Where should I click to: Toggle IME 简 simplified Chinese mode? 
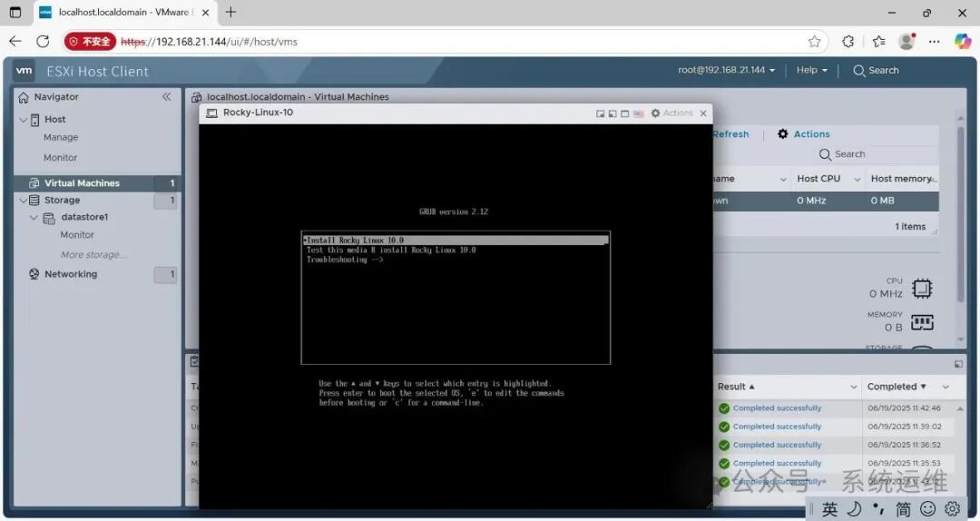pos(904,509)
